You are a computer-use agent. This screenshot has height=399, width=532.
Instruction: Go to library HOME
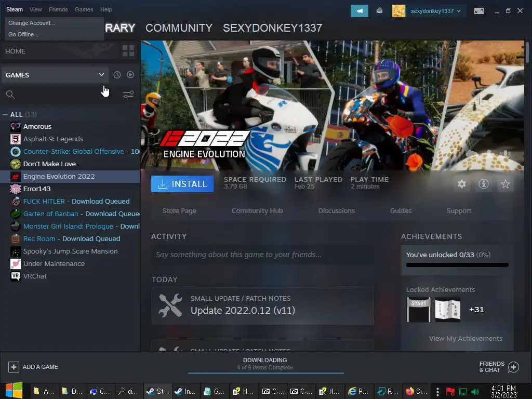coord(15,51)
